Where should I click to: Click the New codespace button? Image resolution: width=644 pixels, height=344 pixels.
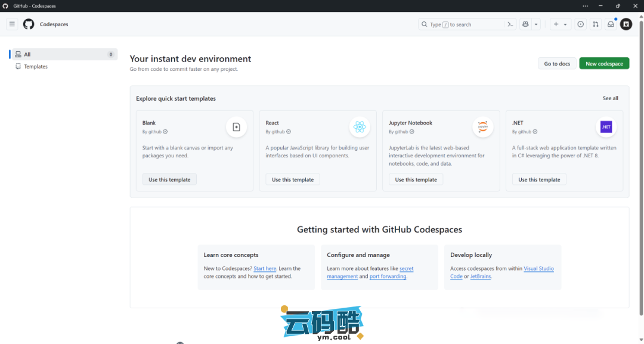tap(604, 64)
